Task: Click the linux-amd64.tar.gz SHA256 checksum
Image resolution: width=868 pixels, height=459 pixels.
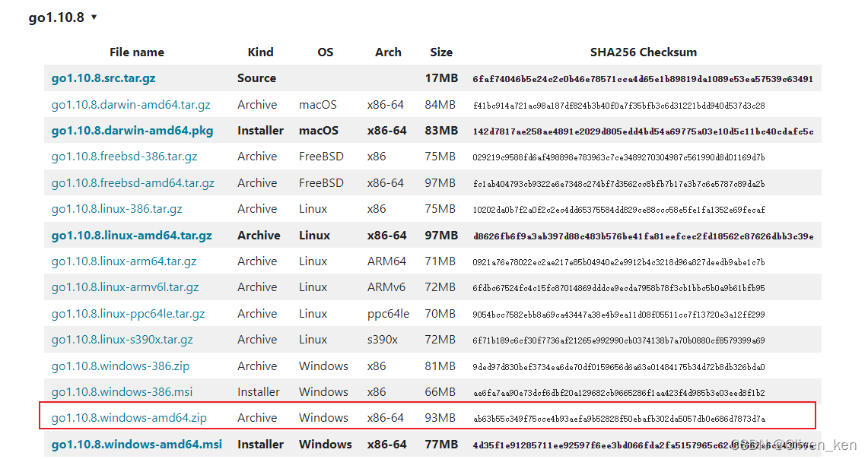Action: point(643,236)
